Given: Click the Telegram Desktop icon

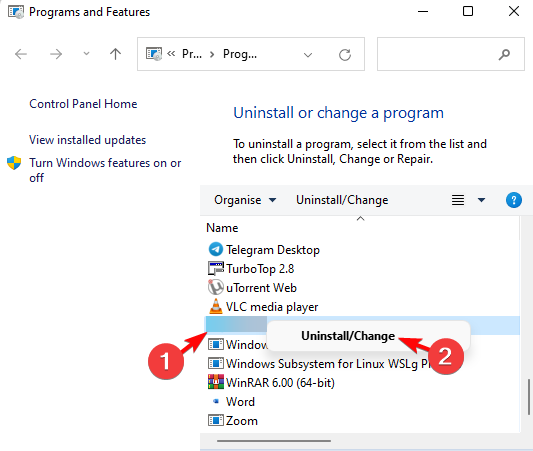Looking at the screenshot, I should (216, 249).
